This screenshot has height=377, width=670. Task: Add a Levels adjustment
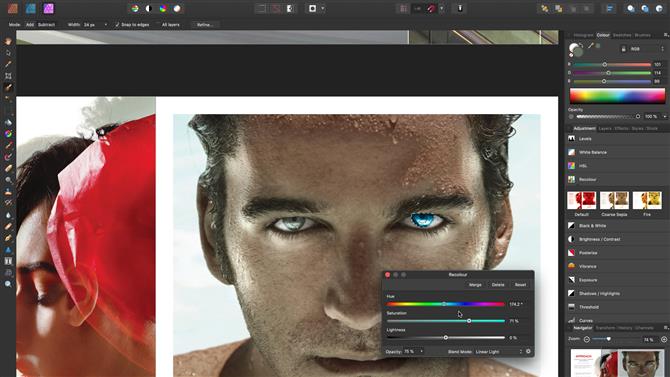click(617, 138)
